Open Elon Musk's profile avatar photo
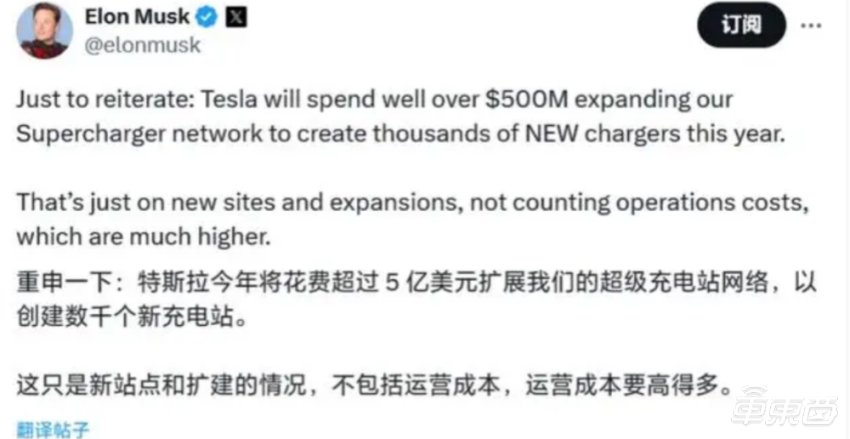Image resolution: width=850 pixels, height=439 pixels. coord(44,30)
